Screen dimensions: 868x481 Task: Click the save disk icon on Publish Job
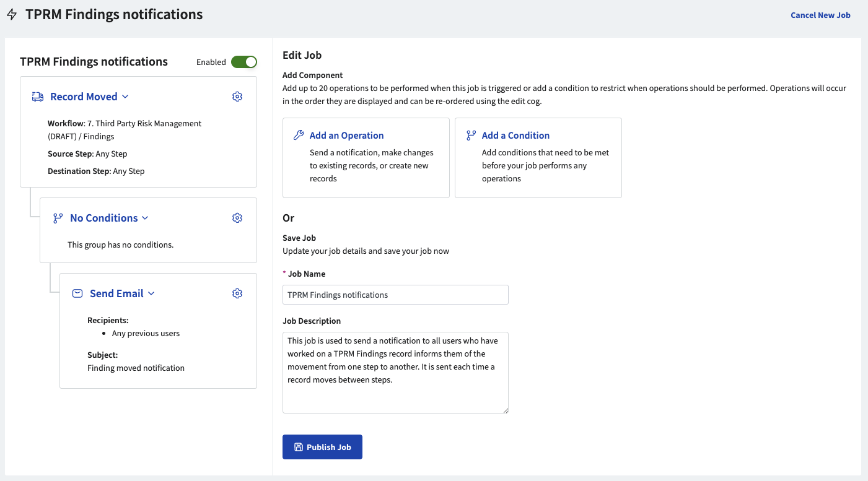(298, 447)
